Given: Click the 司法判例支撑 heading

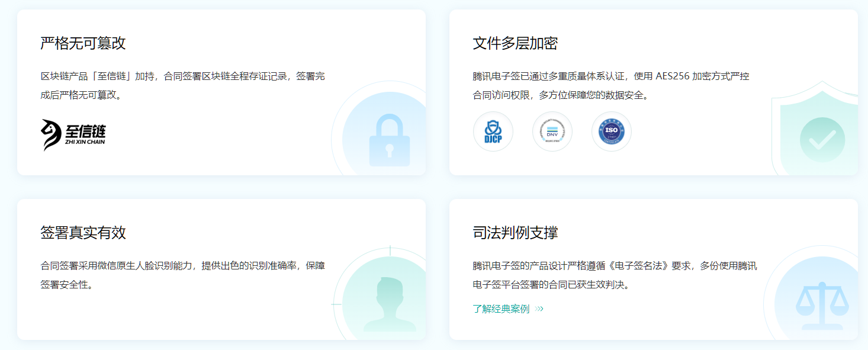Looking at the screenshot, I should [516, 233].
